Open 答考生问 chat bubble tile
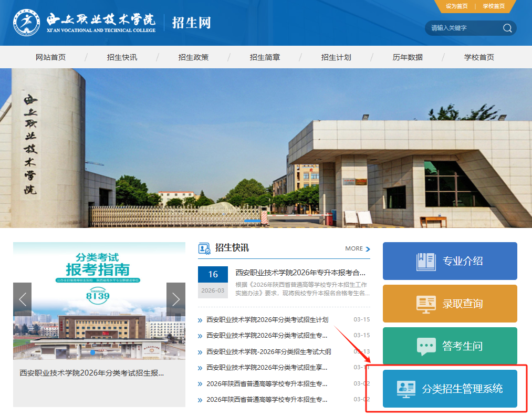This screenshot has height=416, width=532. tap(450, 346)
